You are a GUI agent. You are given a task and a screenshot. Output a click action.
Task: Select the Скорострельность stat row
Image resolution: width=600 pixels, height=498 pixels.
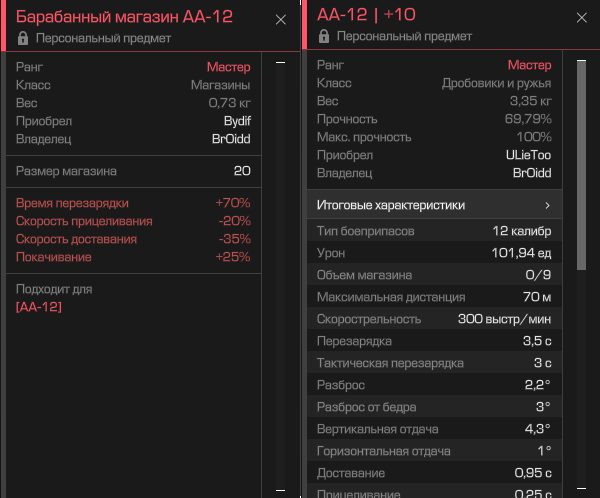click(x=435, y=319)
